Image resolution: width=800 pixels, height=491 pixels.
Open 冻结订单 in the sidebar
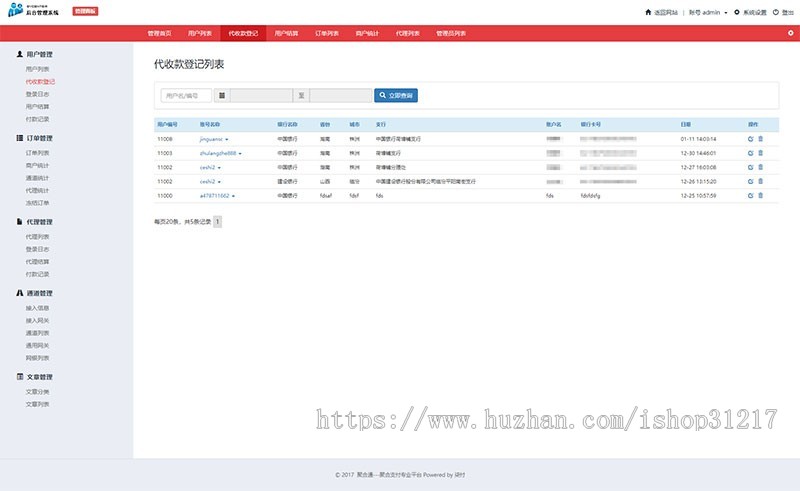point(37,203)
